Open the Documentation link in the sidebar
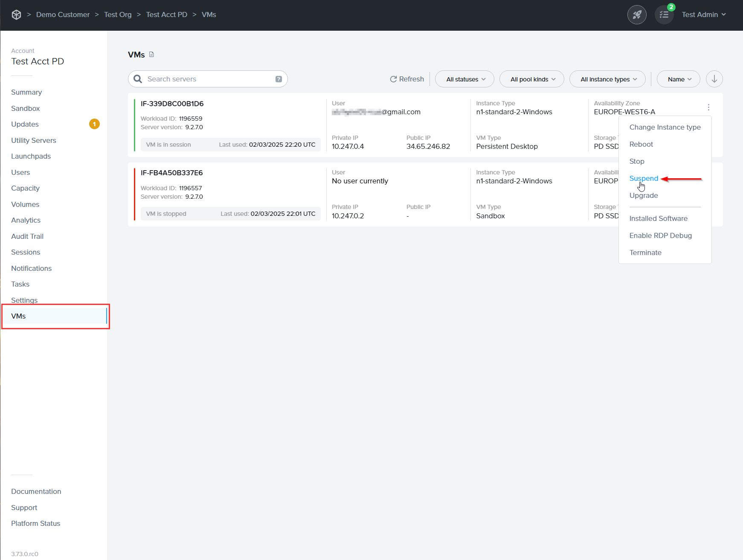 [36, 491]
